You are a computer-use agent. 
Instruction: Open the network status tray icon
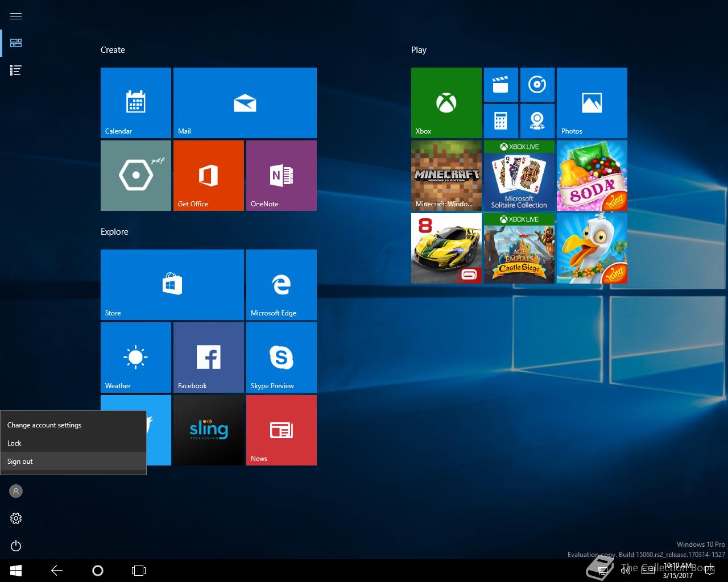coord(604,571)
